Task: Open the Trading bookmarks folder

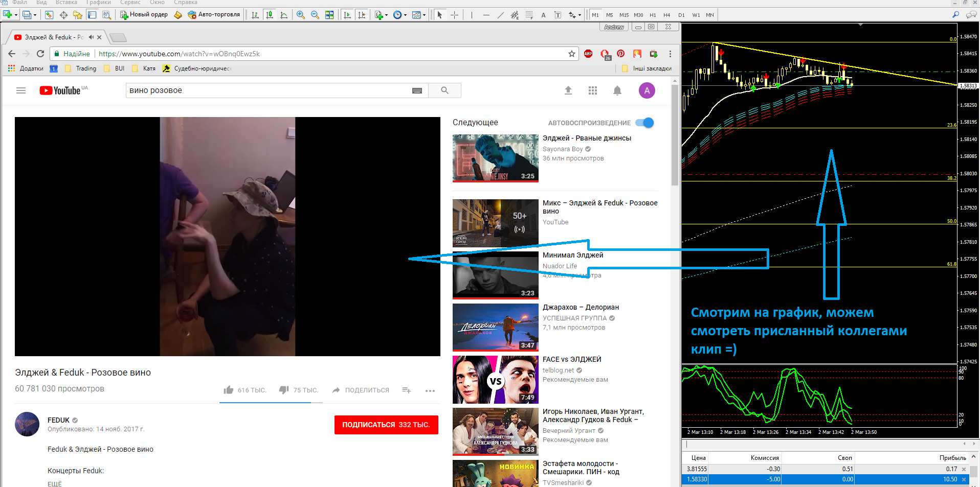Action: point(81,68)
